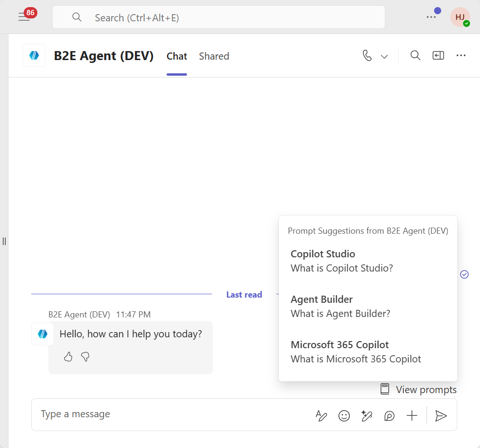Image resolution: width=480 pixels, height=448 pixels.
Task: Pick the Microsoft 365 Copilot prompt
Action: (356, 352)
